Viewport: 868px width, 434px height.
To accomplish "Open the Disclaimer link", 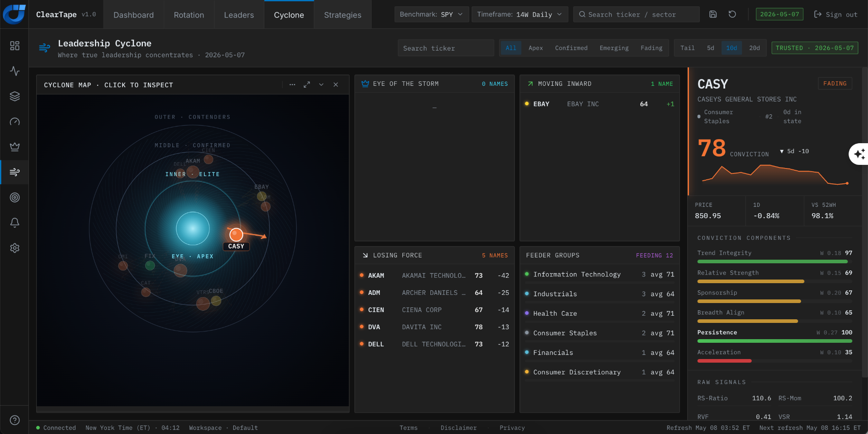I will pos(458,428).
